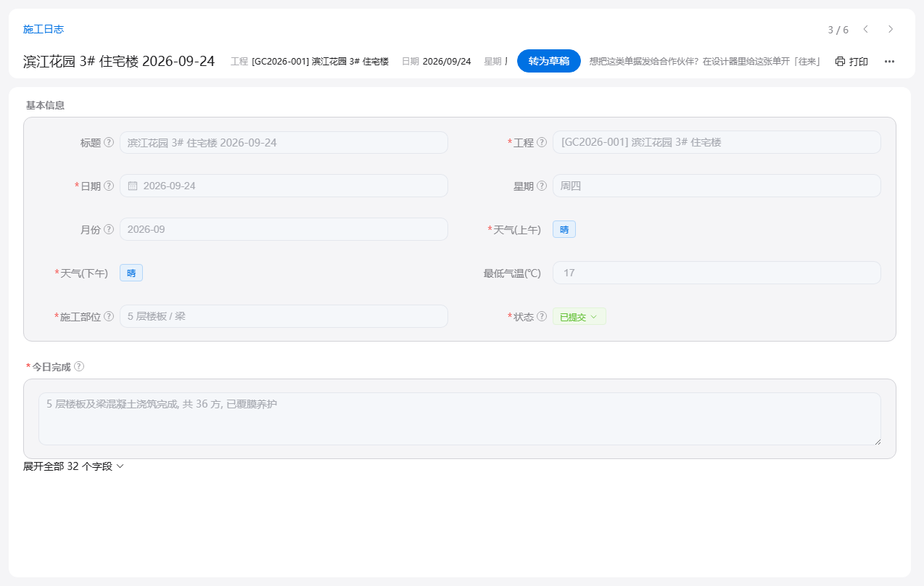Open the more options ellipsis menu
Viewport: 924px width, 586px height.
click(x=889, y=62)
